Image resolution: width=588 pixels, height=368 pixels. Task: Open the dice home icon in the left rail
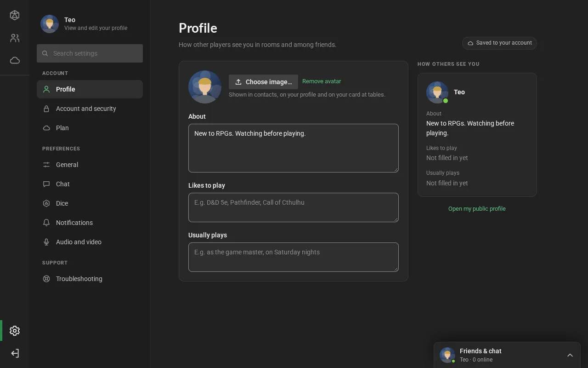tap(15, 15)
